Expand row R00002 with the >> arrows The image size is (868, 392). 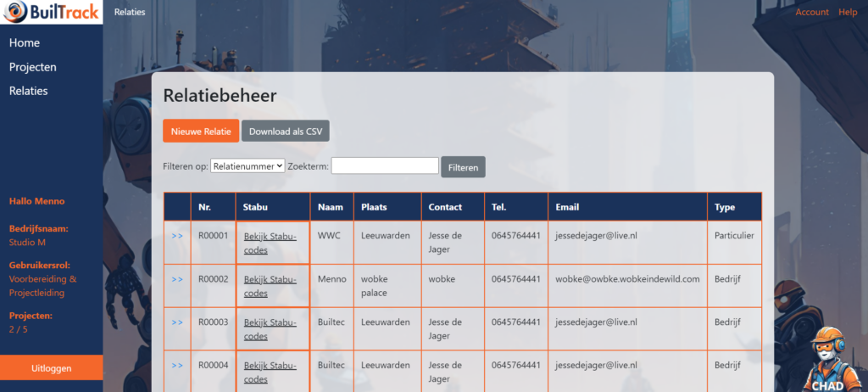(177, 278)
